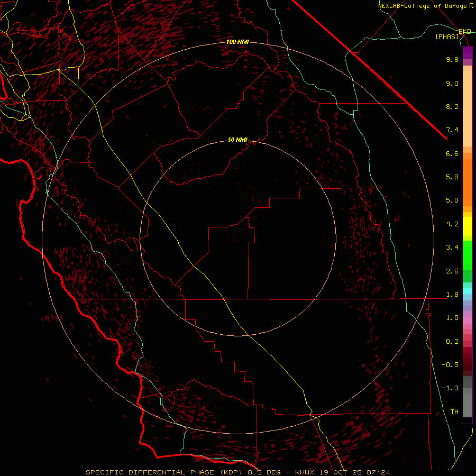Click the 5.0 scale value
Image resolution: width=476 pixels, height=476 pixels.
coord(452,200)
